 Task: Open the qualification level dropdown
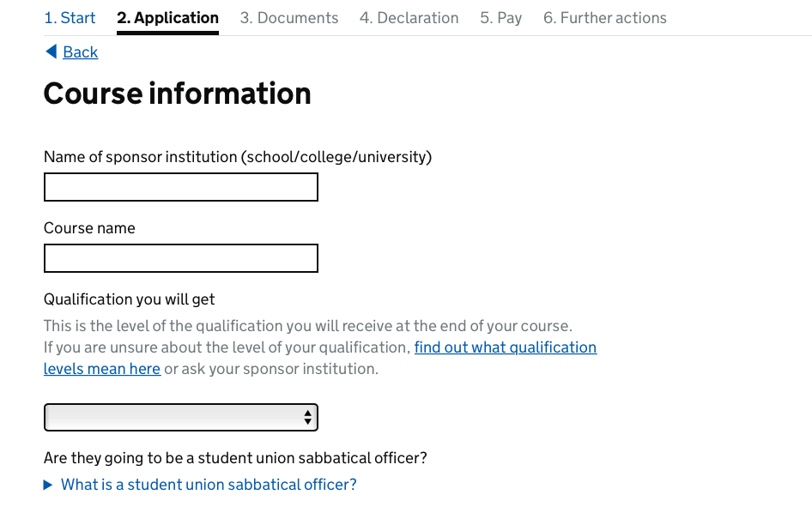[181, 418]
